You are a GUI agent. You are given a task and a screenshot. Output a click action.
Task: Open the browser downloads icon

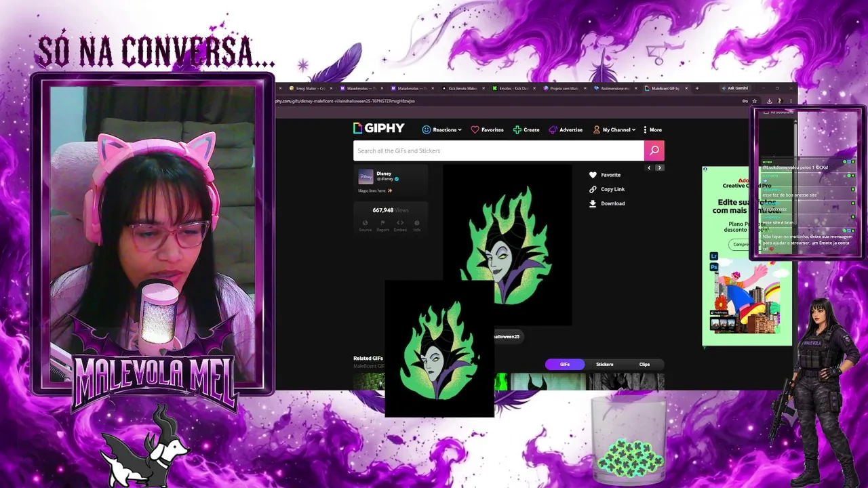pos(770,101)
